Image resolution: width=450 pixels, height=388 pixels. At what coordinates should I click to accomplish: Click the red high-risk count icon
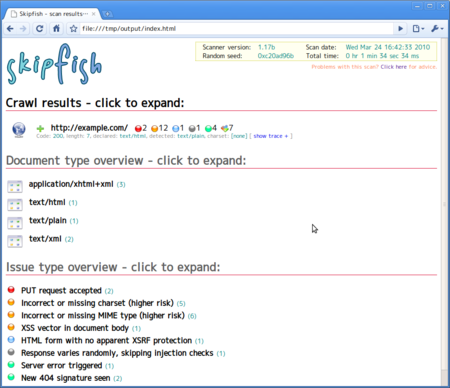coord(138,128)
